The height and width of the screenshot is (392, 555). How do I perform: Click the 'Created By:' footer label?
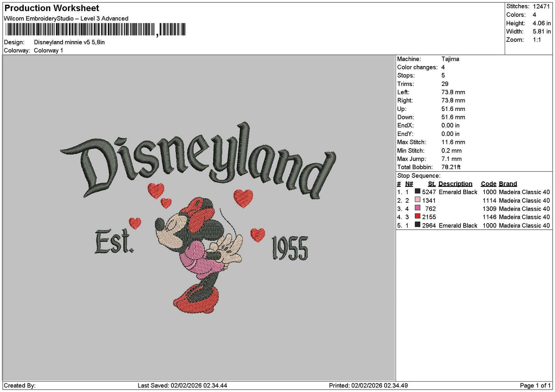coord(20,385)
